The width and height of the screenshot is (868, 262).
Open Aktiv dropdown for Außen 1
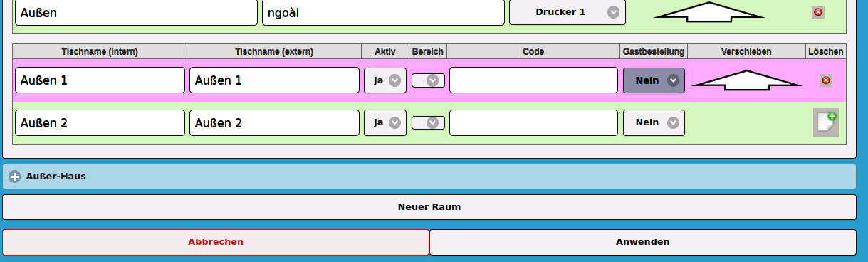click(385, 80)
